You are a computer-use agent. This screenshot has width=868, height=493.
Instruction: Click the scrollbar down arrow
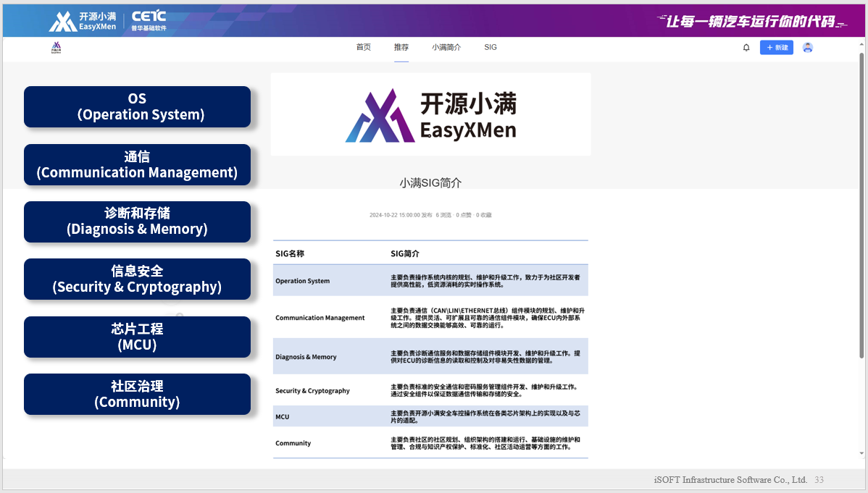pyautogui.click(x=861, y=453)
